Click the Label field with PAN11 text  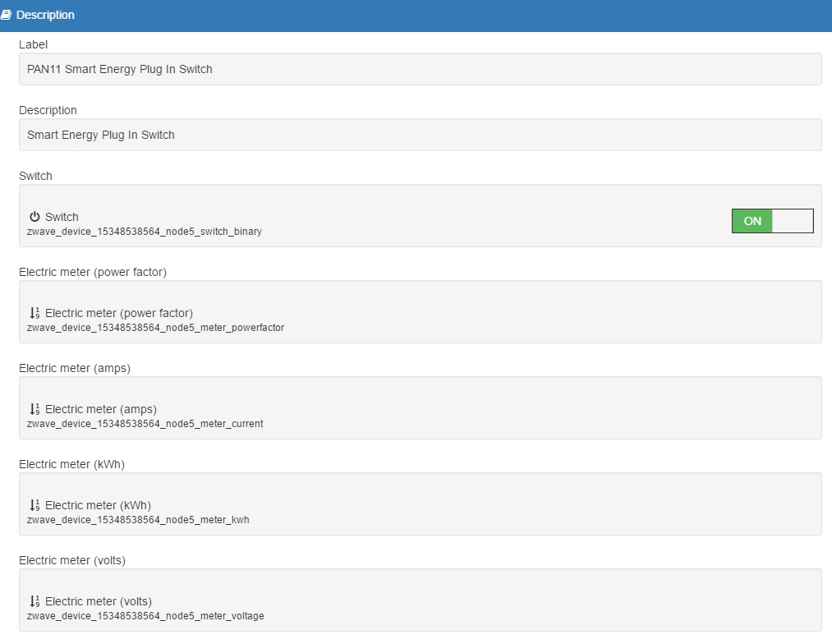tap(420, 69)
